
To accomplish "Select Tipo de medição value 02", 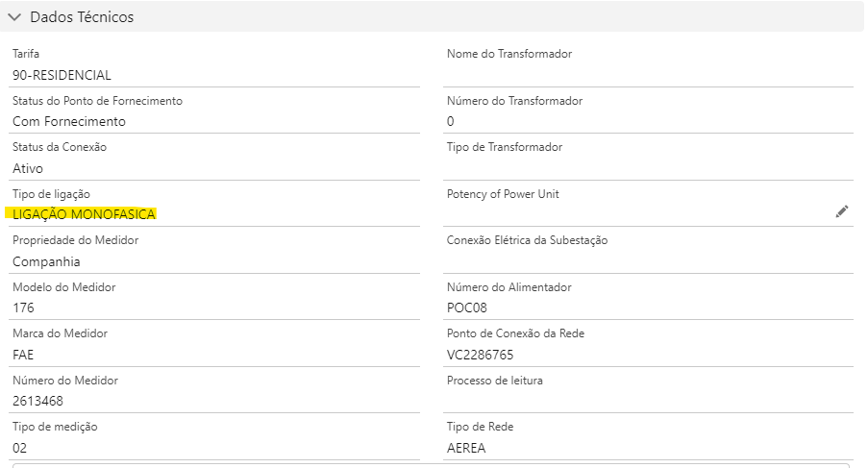I will 20,447.
